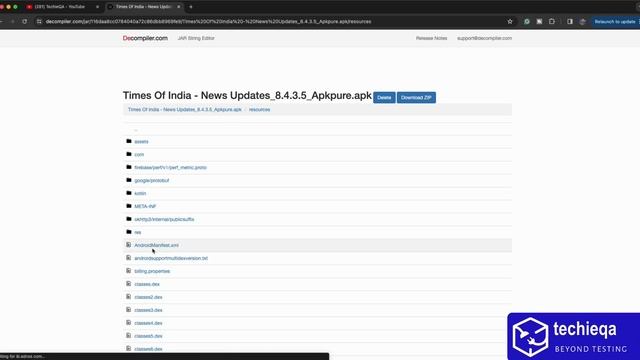640x360 pixels.
Task: Open JAR String Editor link
Action: [x=196, y=38]
